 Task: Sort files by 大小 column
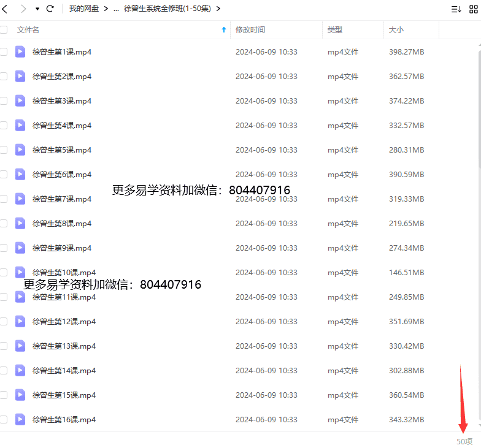pyautogui.click(x=396, y=30)
